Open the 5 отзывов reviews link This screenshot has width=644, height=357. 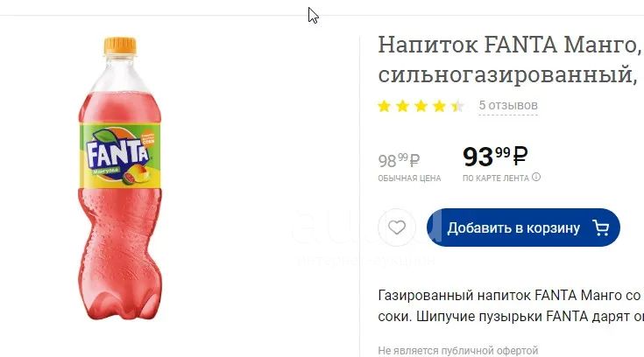[508, 106]
